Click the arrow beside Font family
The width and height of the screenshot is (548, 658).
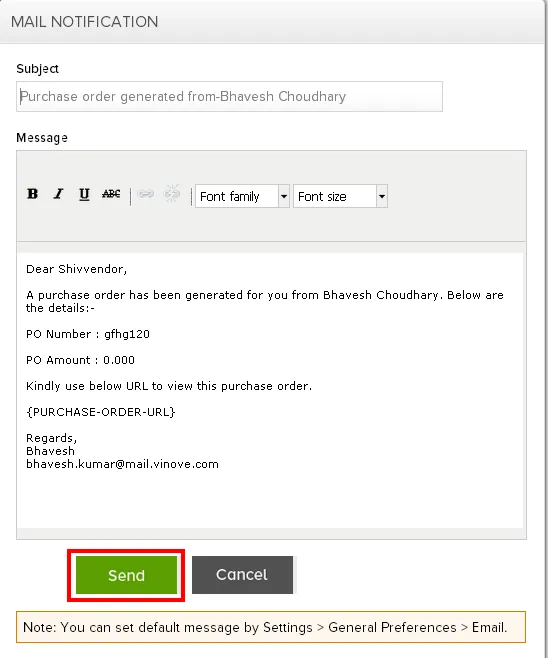[284, 196]
